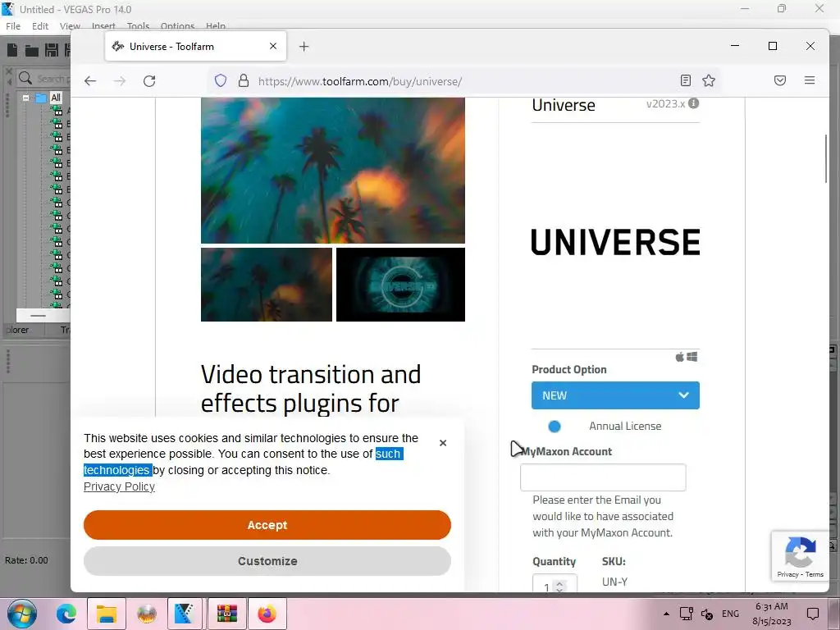The width and height of the screenshot is (840, 630).
Task: Open the Privacy Policy link
Action: [119, 486]
